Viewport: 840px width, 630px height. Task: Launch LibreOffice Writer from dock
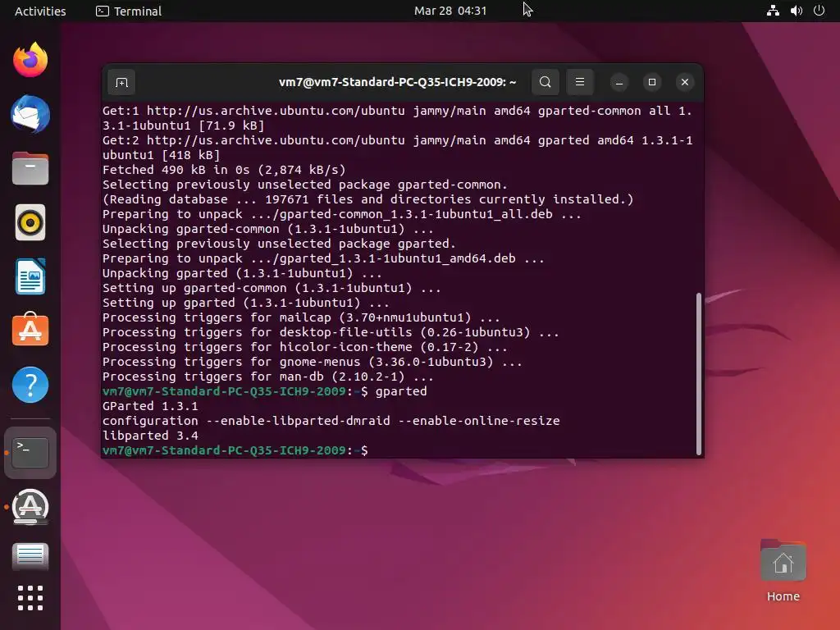30,276
